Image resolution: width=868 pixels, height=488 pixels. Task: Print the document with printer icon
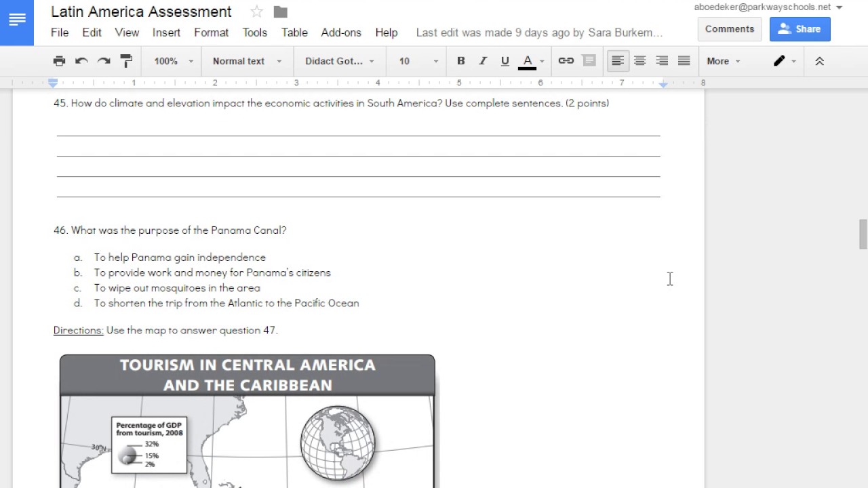pyautogui.click(x=59, y=61)
